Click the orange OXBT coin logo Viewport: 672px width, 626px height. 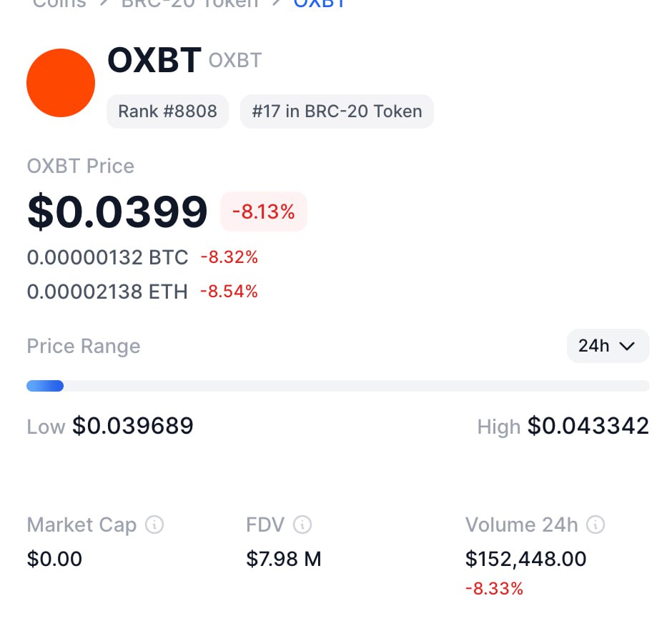(61, 83)
